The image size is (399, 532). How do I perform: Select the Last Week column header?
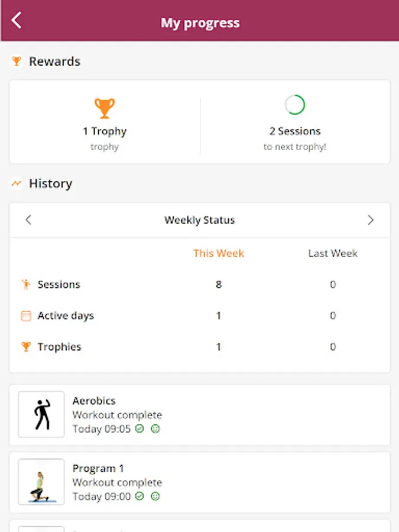pyautogui.click(x=333, y=253)
